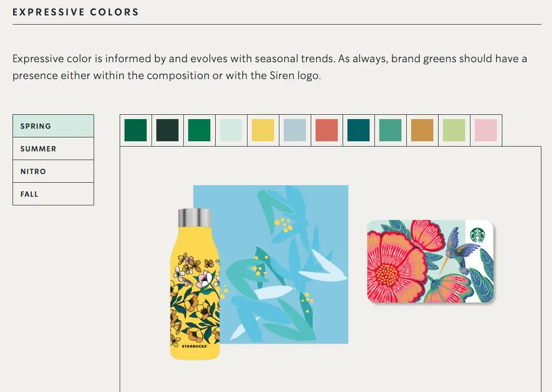Screen dimensions: 552x392
Task: Select the light blue-gray color swatch
Action: pos(295,130)
